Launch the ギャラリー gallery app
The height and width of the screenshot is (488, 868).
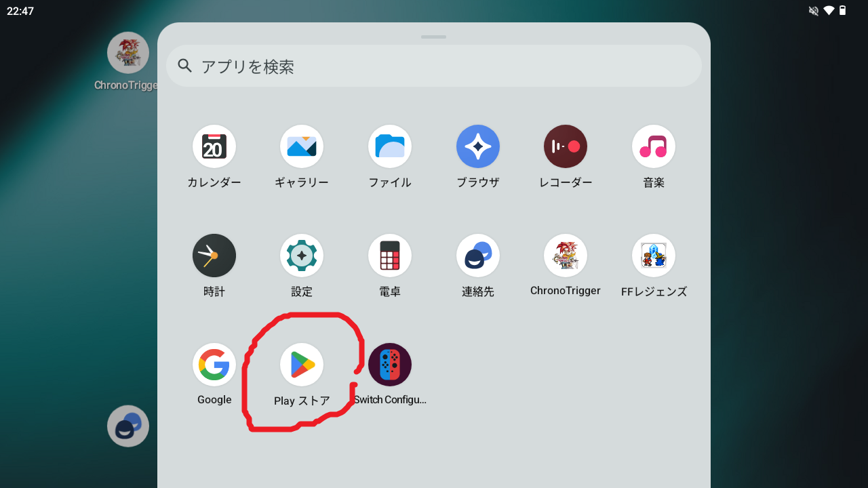click(x=302, y=146)
